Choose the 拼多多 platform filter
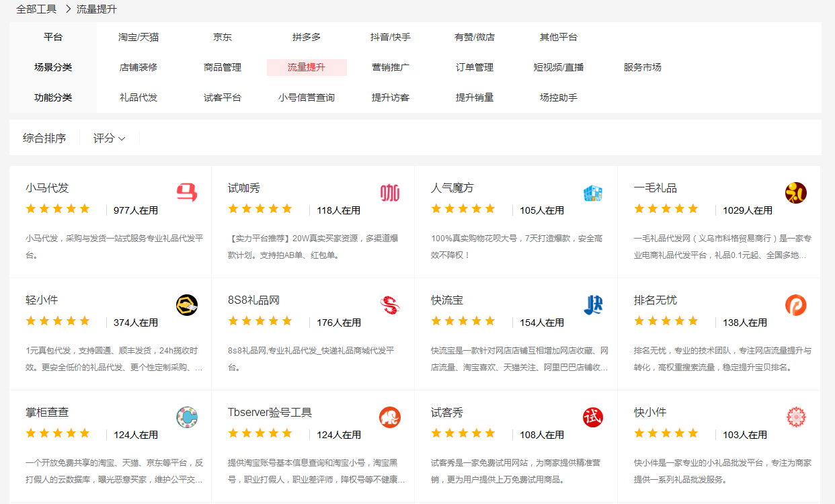 click(x=307, y=37)
